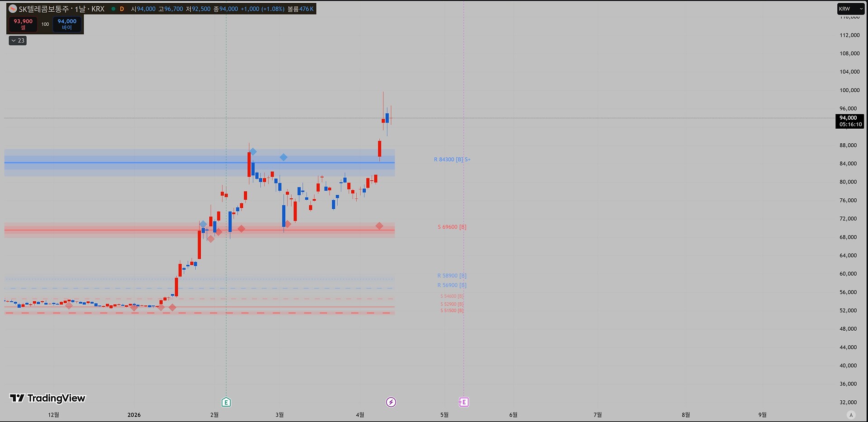Click the 저92,500 low value in header
This screenshot has height=422, width=868.
coord(198,9)
